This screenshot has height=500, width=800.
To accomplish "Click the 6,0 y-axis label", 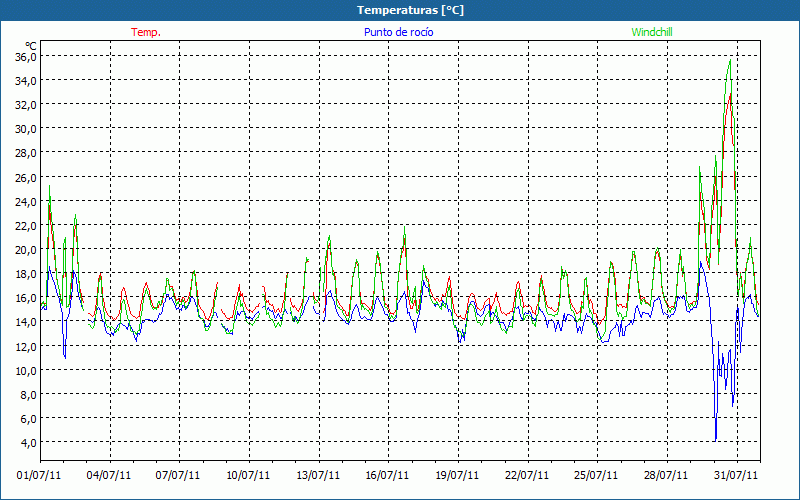I will pos(28,418).
